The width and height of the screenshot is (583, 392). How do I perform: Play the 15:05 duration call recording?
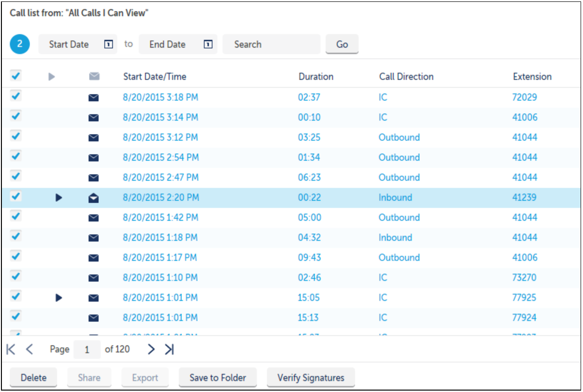click(59, 298)
